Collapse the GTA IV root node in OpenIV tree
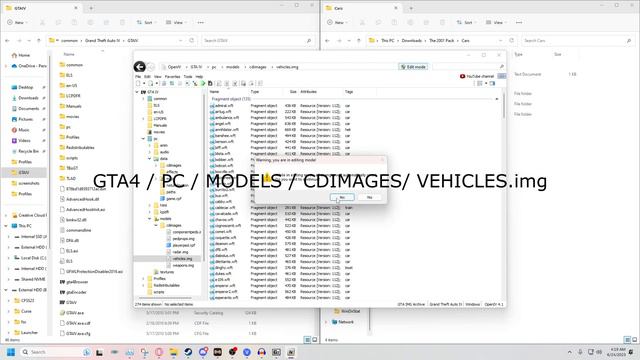This screenshot has width=640, height=360. (x=137, y=92)
